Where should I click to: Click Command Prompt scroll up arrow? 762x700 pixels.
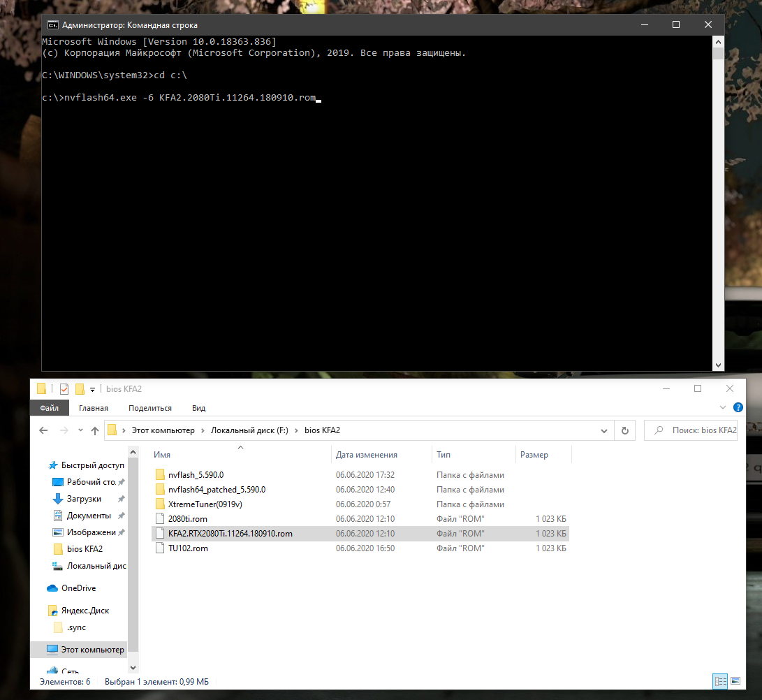(718, 42)
